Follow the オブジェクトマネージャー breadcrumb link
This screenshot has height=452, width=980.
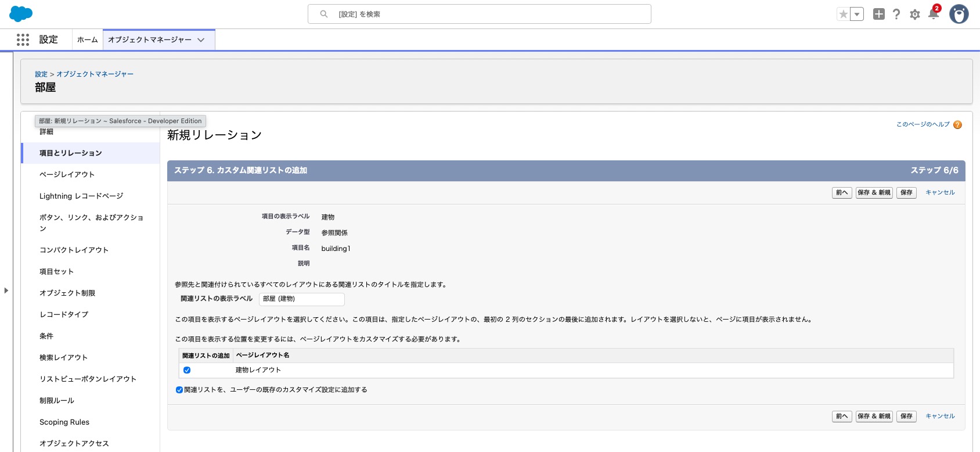coord(95,74)
